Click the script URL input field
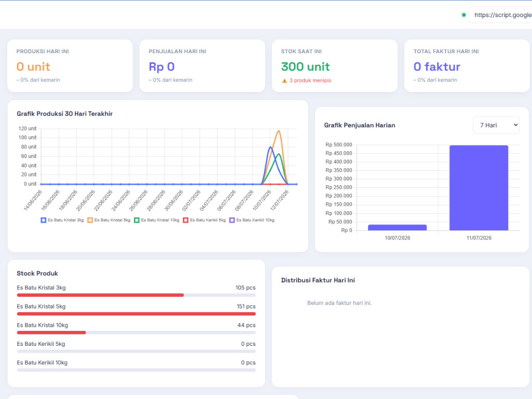532x399 pixels. [x=501, y=15]
